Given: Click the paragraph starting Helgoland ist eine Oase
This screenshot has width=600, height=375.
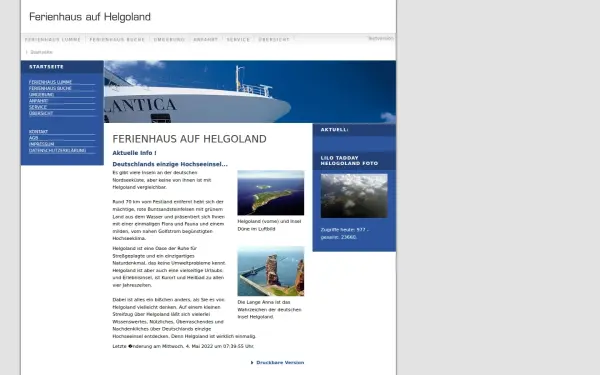Looking at the screenshot, I should point(169,267).
